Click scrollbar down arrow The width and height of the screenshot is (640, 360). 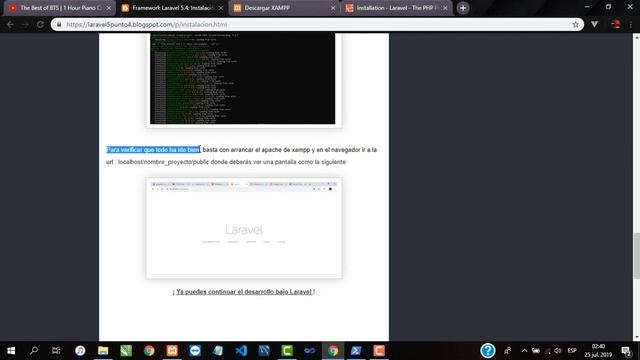(x=636, y=337)
